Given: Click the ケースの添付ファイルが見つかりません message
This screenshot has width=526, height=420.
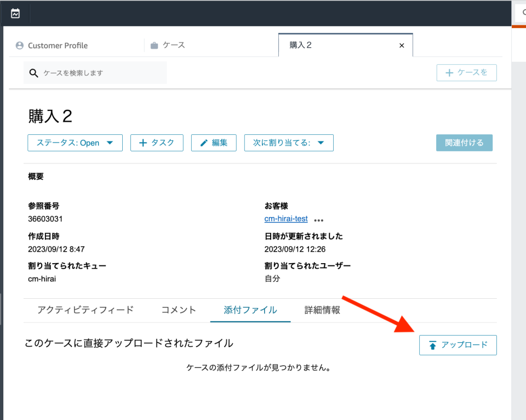Looking at the screenshot, I should pyautogui.click(x=259, y=368).
